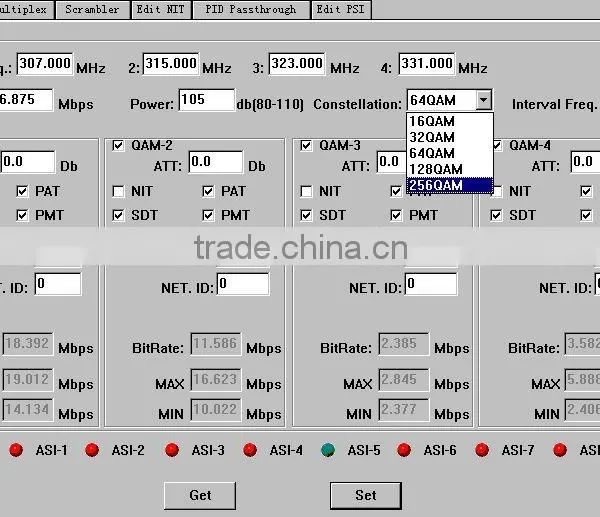Click the ASI-4 red status indicator
600x517 pixels.
[250, 450]
